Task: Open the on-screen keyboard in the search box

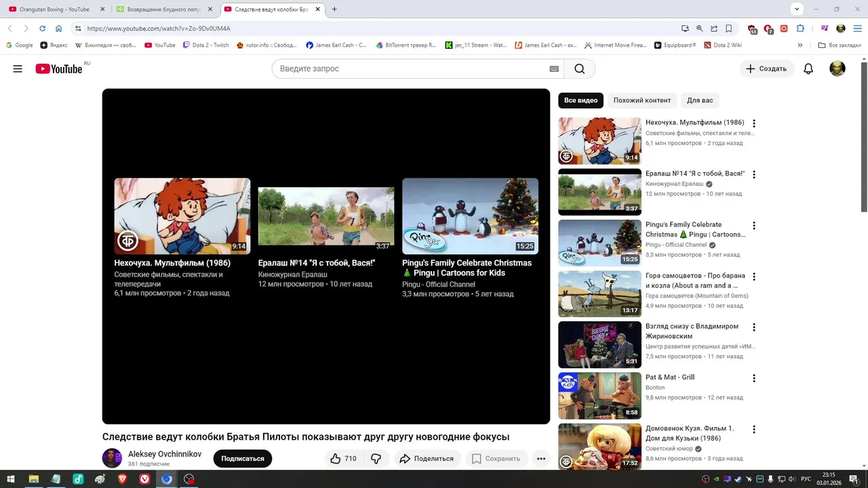Action: click(554, 68)
